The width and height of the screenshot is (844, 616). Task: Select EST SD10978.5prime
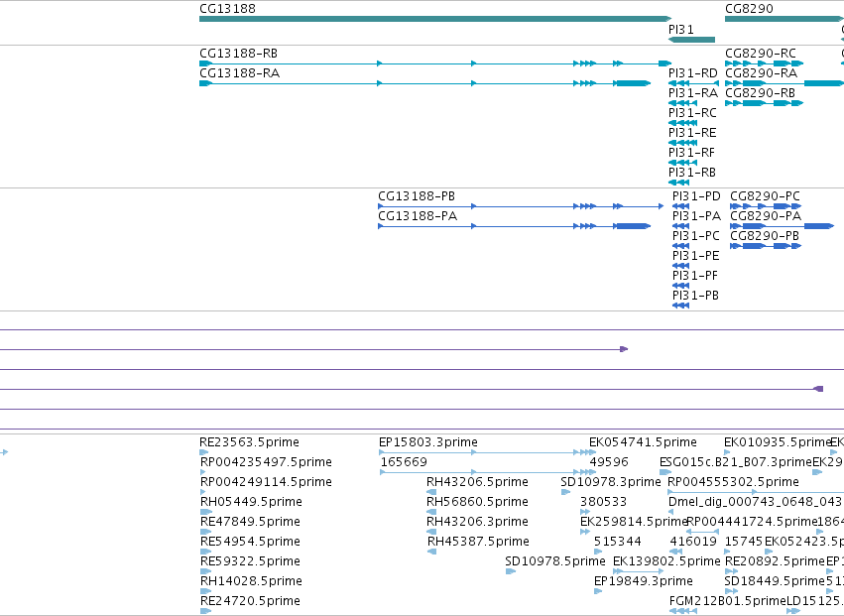tap(555, 561)
